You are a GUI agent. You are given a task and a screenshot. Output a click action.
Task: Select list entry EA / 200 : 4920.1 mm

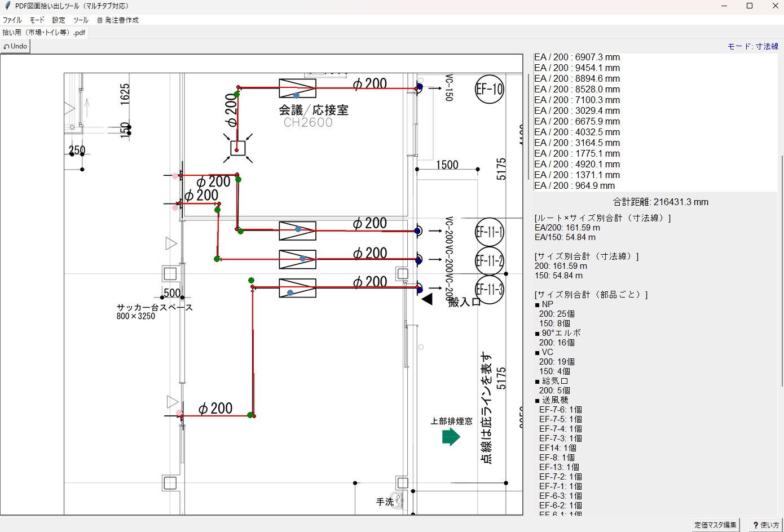point(577,164)
